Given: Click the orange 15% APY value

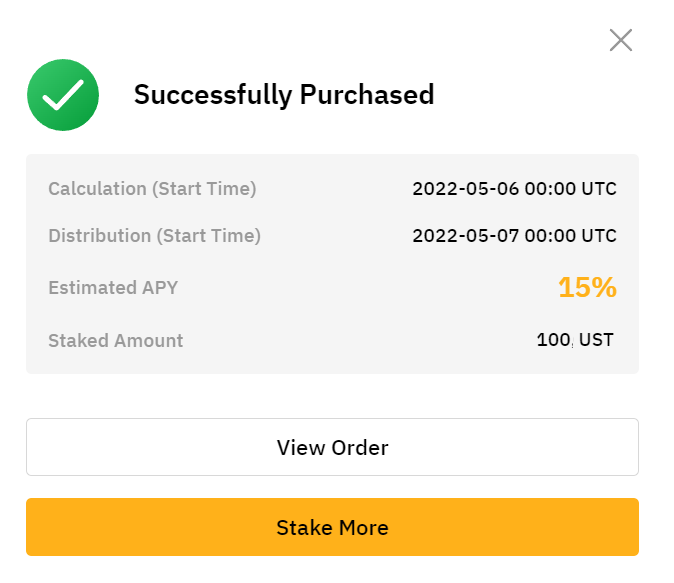Looking at the screenshot, I should point(587,288).
